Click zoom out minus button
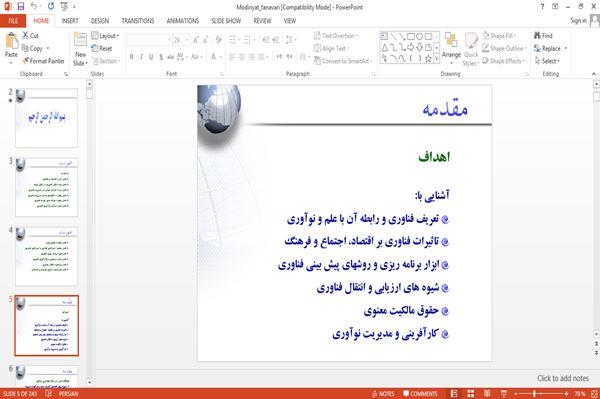The image size is (600, 399). click(x=515, y=394)
